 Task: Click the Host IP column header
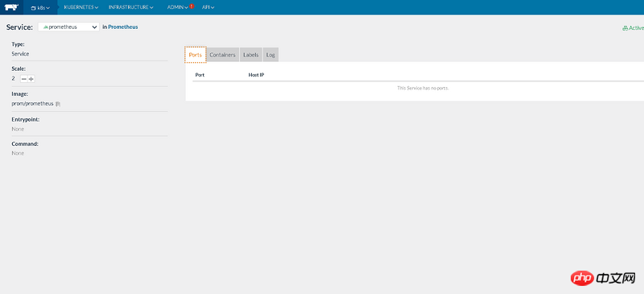pos(256,75)
